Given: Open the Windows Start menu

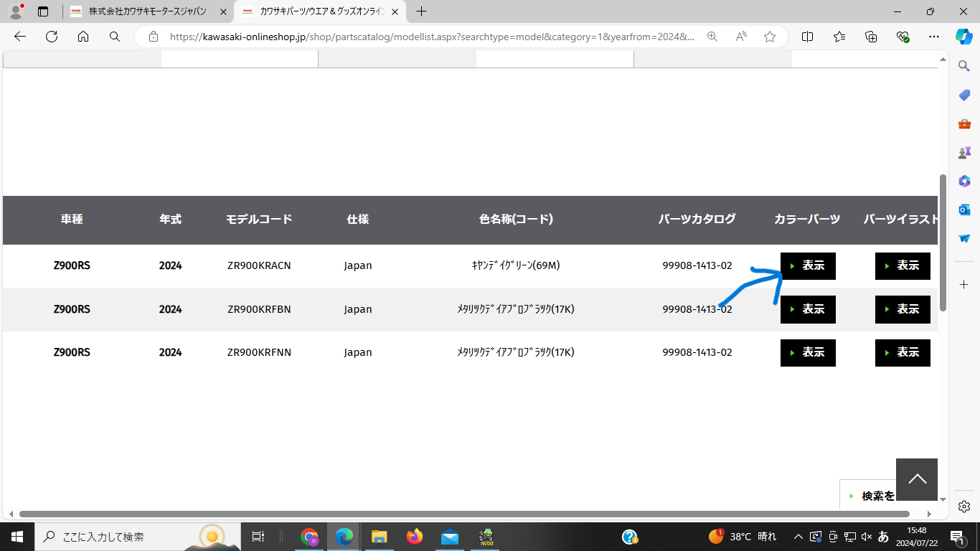Looking at the screenshot, I should [x=17, y=536].
